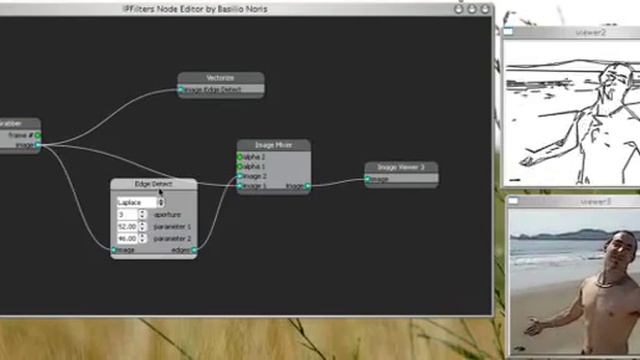Click the beach video image in viewer3
640x360 pixels.
[x=575, y=281]
